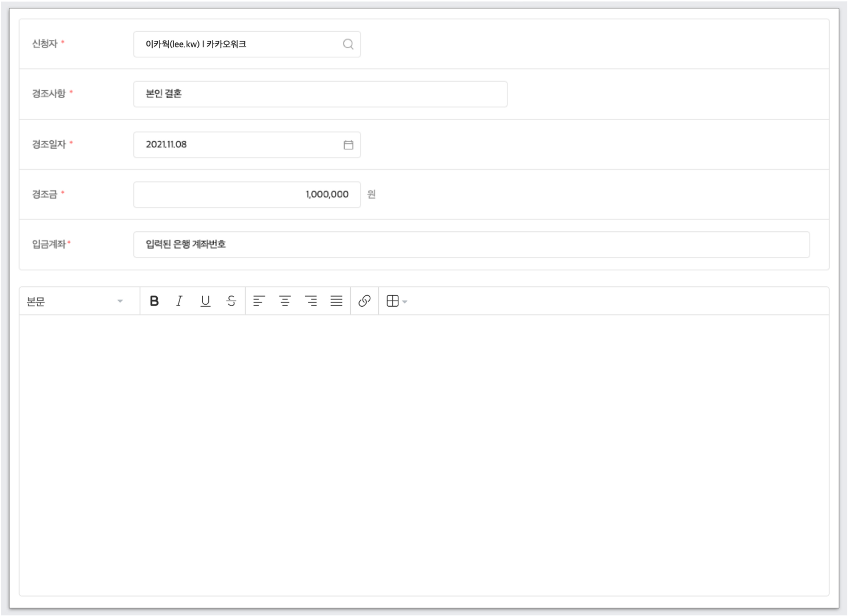This screenshot has width=848, height=616.
Task: Insert a hyperlink
Action: (364, 301)
